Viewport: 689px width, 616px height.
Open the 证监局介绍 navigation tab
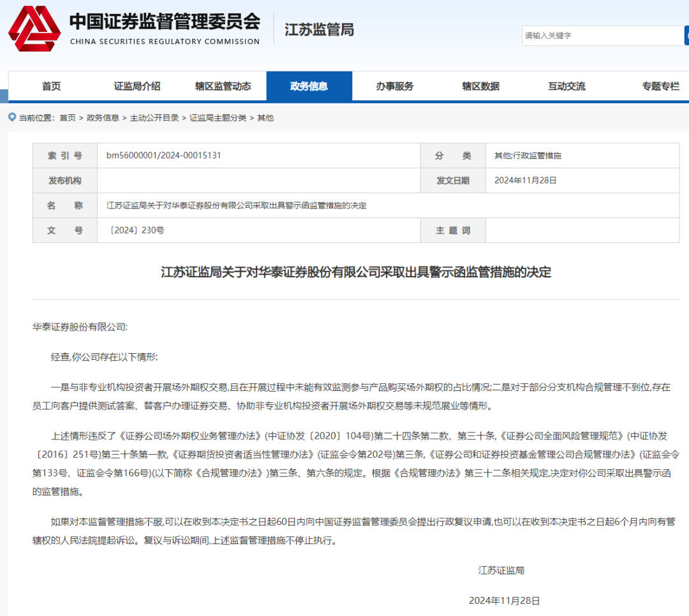click(137, 86)
